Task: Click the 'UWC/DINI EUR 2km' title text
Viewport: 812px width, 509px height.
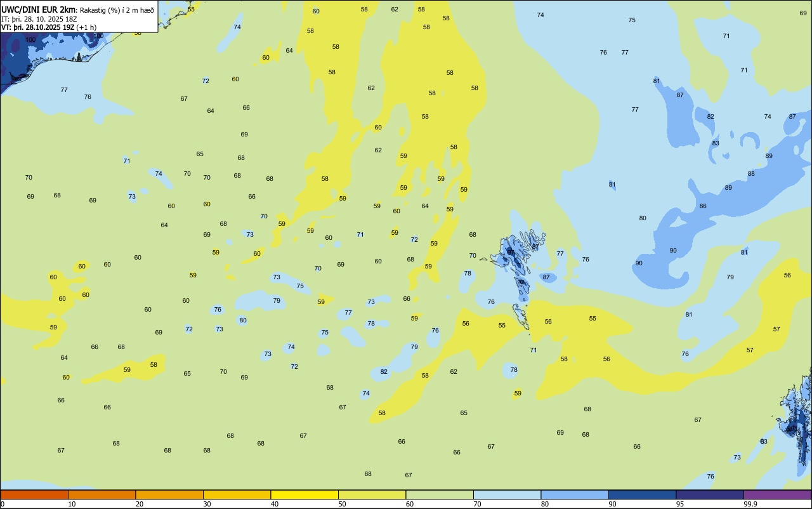Action: pyautogui.click(x=39, y=10)
